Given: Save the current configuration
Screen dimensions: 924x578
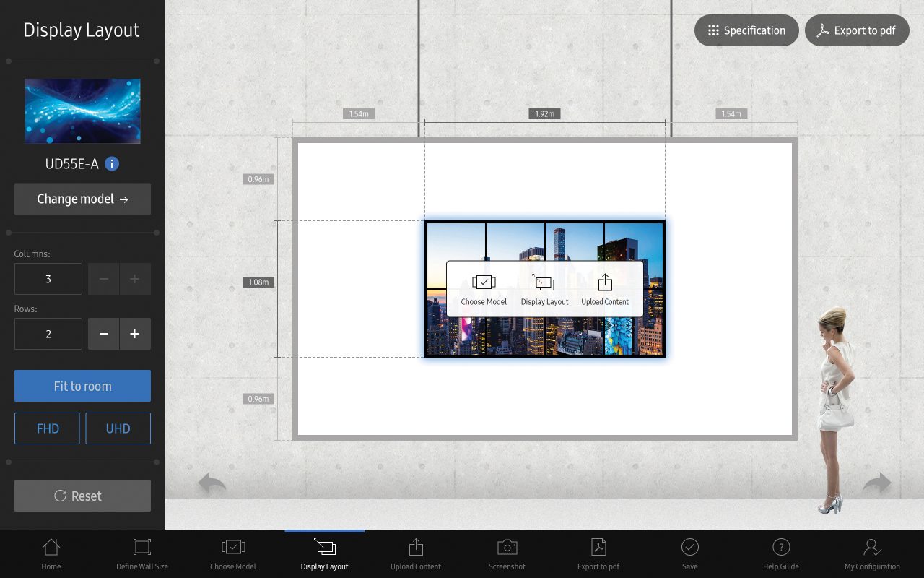Looking at the screenshot, I should coord(689,554).
